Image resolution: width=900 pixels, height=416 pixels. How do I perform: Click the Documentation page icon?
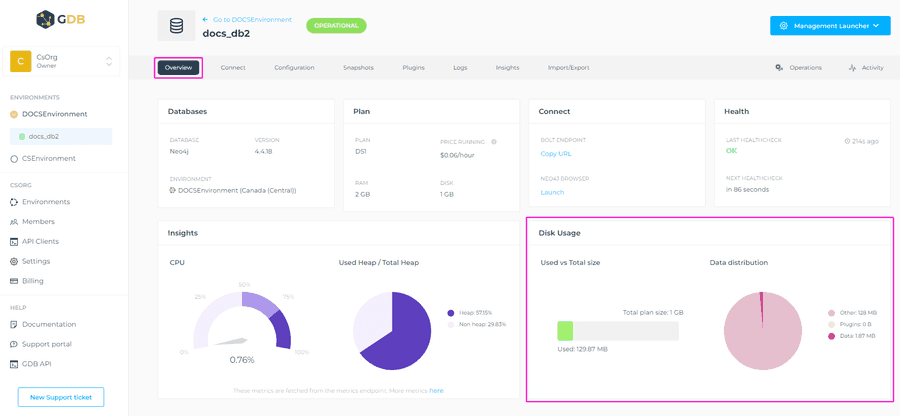pos(14,324)
